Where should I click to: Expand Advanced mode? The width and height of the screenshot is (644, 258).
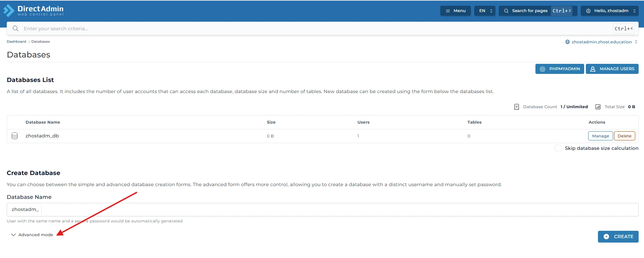[x=32, y=235]
